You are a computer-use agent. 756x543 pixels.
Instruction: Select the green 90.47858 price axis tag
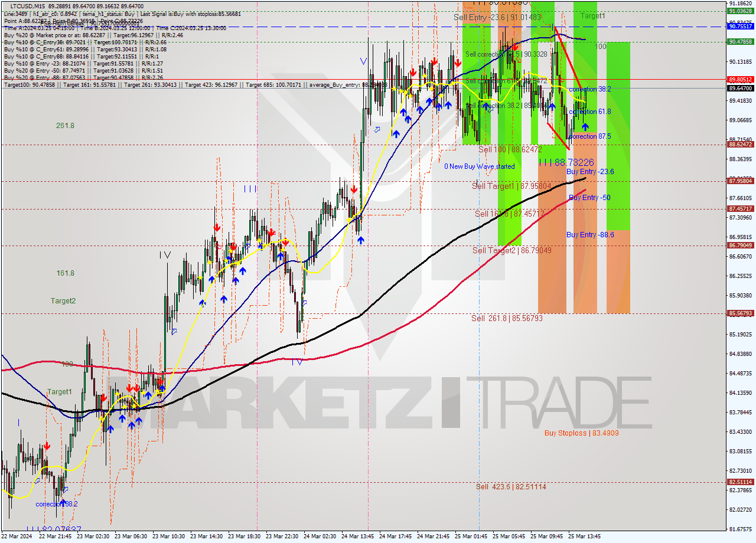tap(740, 41)
